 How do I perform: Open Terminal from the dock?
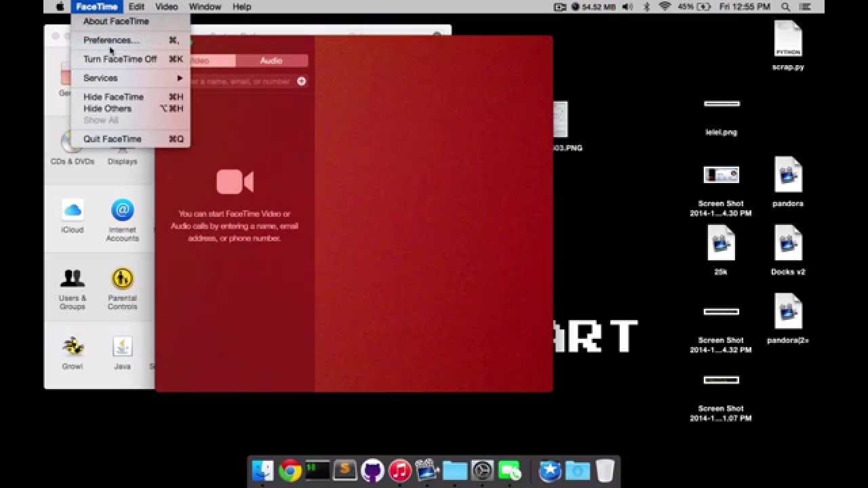pyautogui.click(x=317, y=470)
